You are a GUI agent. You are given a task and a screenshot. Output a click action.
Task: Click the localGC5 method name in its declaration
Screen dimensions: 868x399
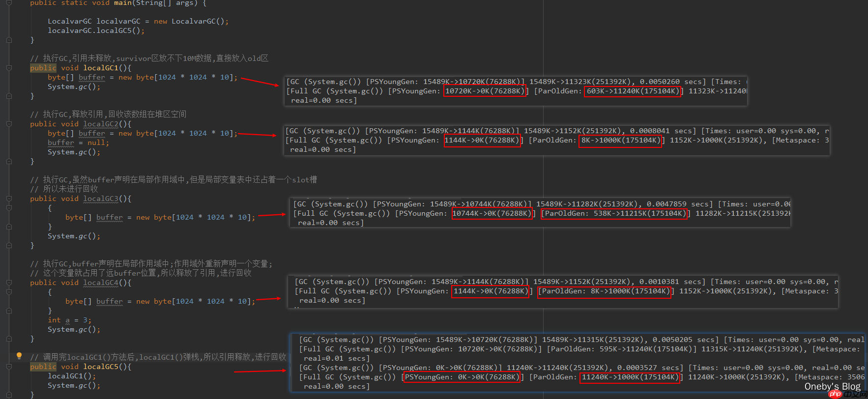(x=101, y=367)
